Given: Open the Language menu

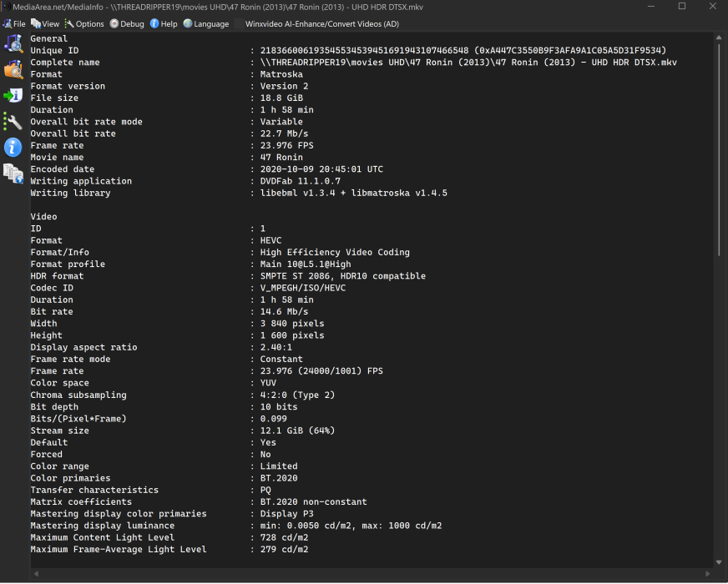Looking at the screenshot, I should click(x=205, y=24).
